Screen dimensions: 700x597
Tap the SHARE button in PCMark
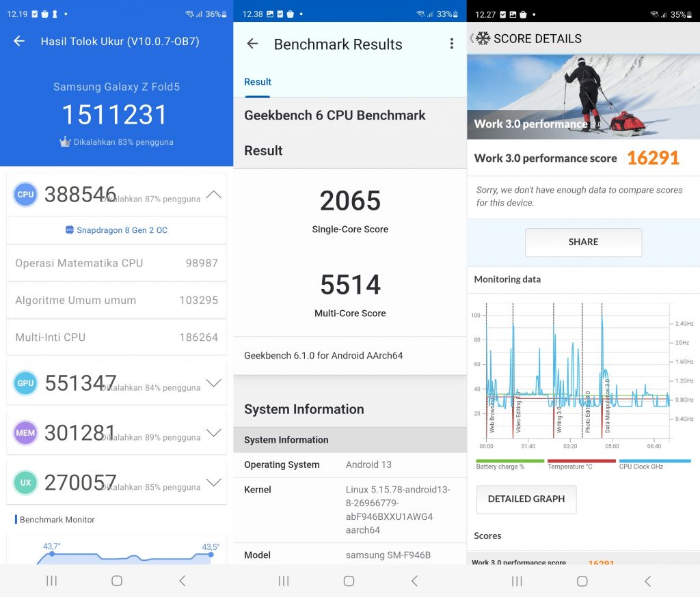pos(584,242)
